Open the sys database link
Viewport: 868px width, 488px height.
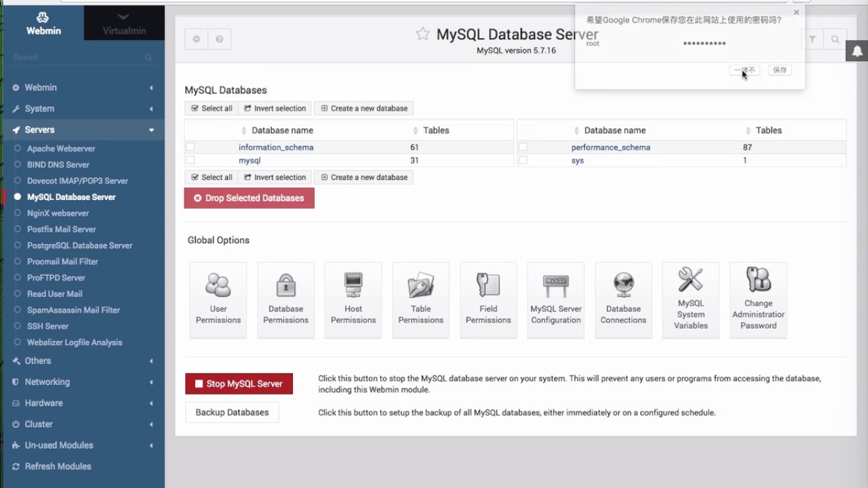pos(577,161)
